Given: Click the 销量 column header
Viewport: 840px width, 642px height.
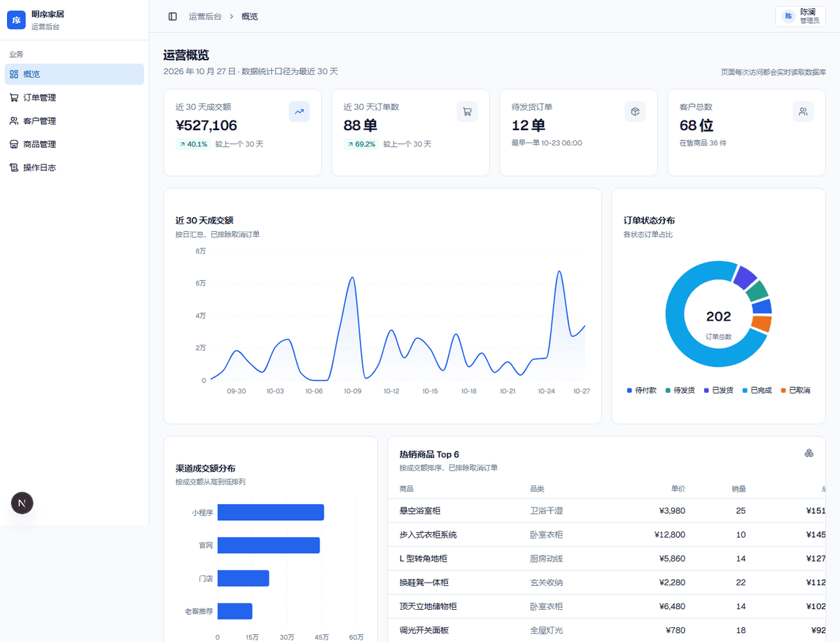Looking at the screenshot, I should pos(738,489).
